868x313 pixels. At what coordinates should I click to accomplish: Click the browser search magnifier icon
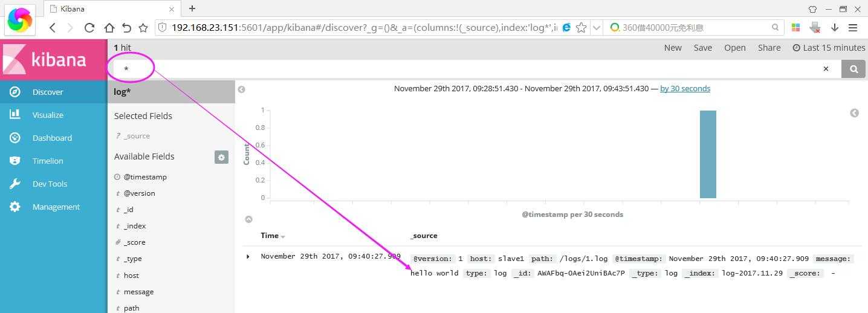pos(776,28)
